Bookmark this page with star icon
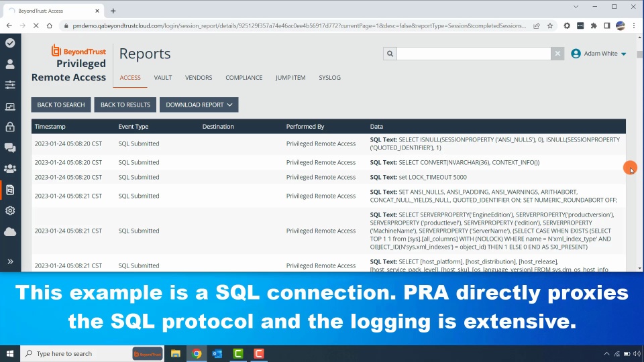The width and height of the screenshot is (644, 362). click(x=550, y=26)
